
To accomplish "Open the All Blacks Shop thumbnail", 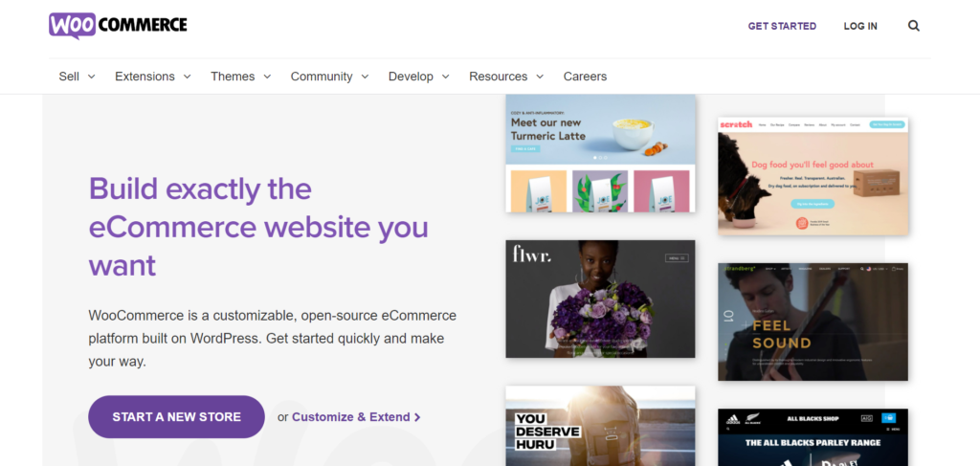I will click(813, 437).
